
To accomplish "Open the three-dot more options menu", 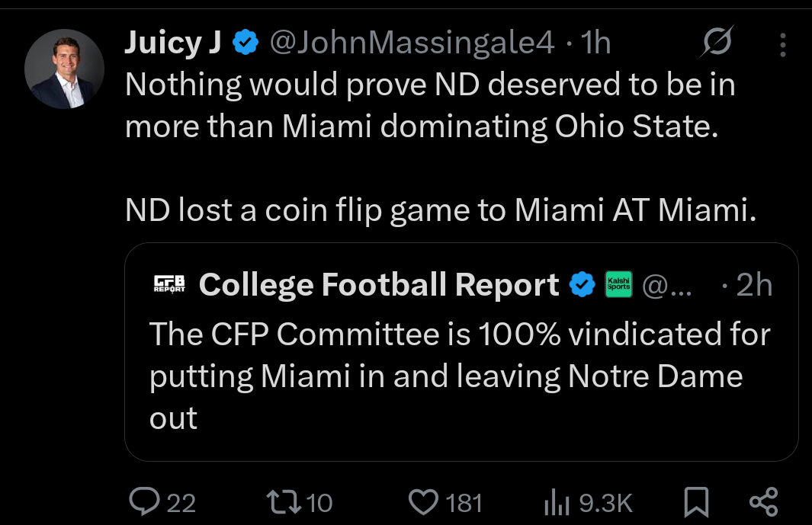I will 783,46.
